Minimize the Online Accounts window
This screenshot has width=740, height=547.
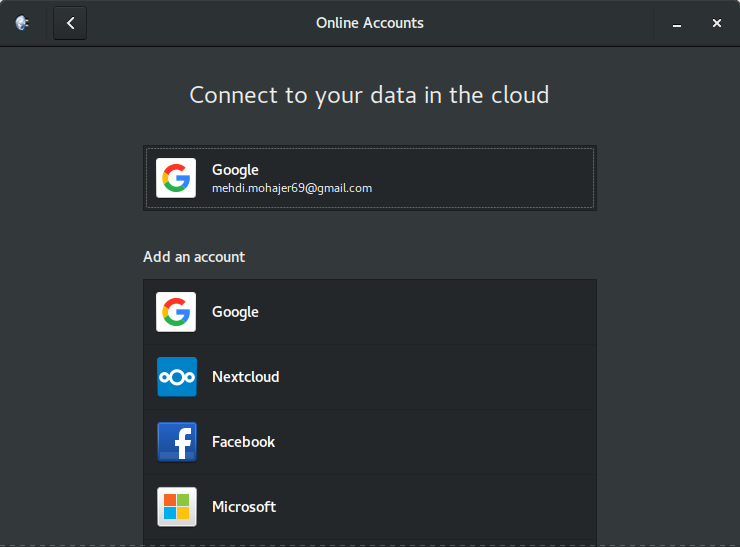coord(677,23)
